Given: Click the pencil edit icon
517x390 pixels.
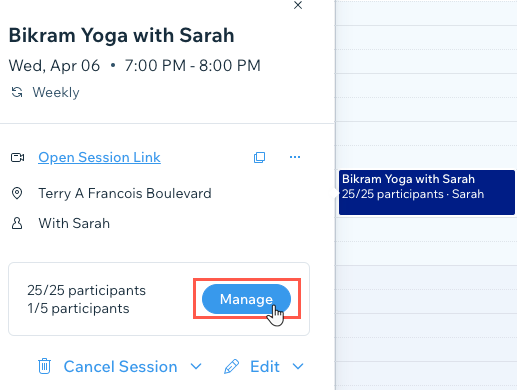Looking at the screenshot, I should click(x=232, y=367).
